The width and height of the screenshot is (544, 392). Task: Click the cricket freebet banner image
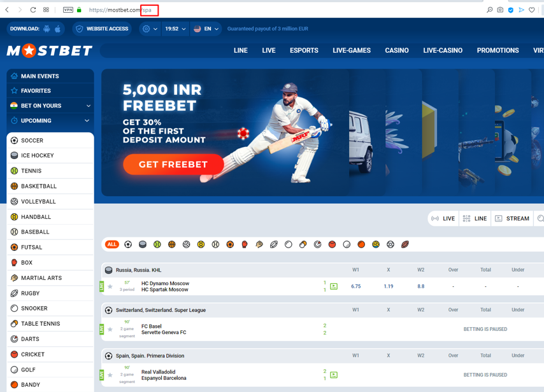pos(225,132)
